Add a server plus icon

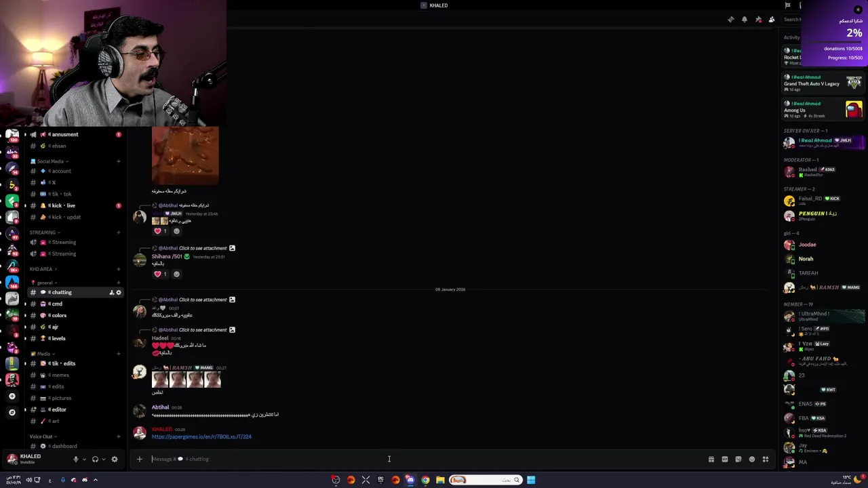coord(12,396)
